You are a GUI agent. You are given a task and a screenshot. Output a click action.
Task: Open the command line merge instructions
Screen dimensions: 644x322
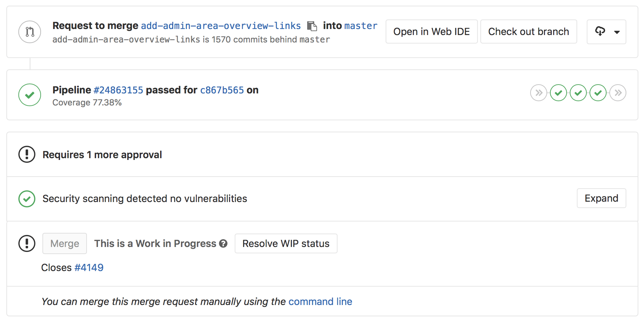pos(320,301)
